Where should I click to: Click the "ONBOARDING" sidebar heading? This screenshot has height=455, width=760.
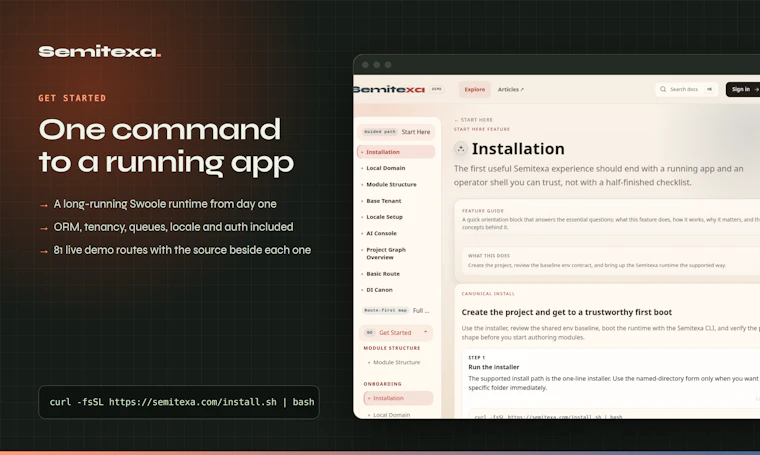click(x=382, y=384)
